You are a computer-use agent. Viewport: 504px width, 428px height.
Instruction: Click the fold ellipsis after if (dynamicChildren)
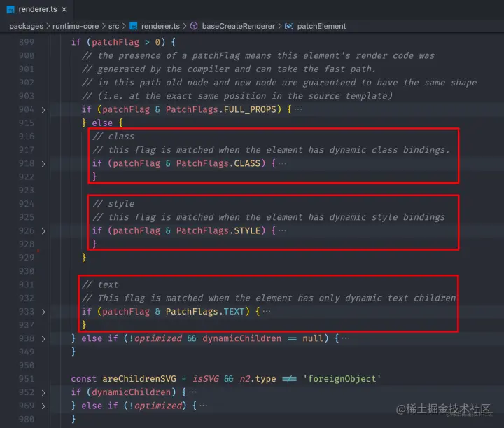193,392
